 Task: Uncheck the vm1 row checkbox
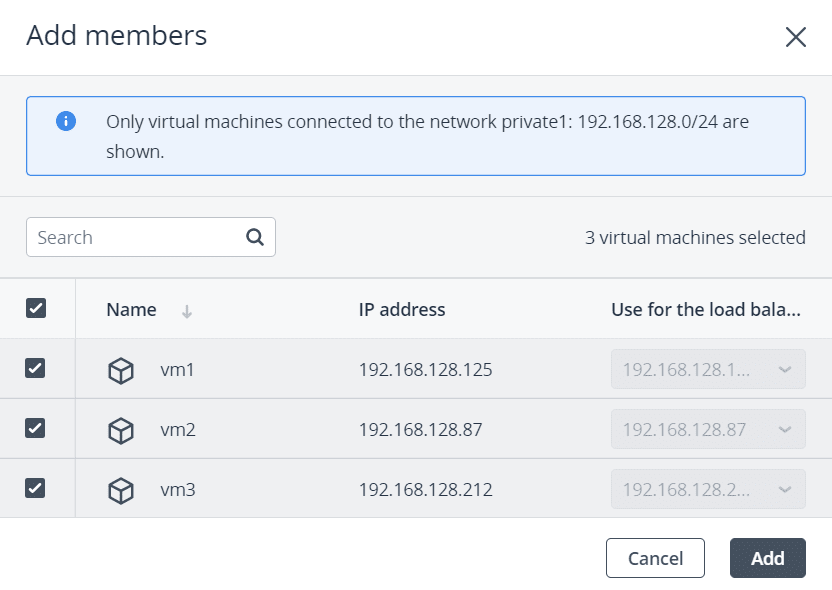pos(36,368)
